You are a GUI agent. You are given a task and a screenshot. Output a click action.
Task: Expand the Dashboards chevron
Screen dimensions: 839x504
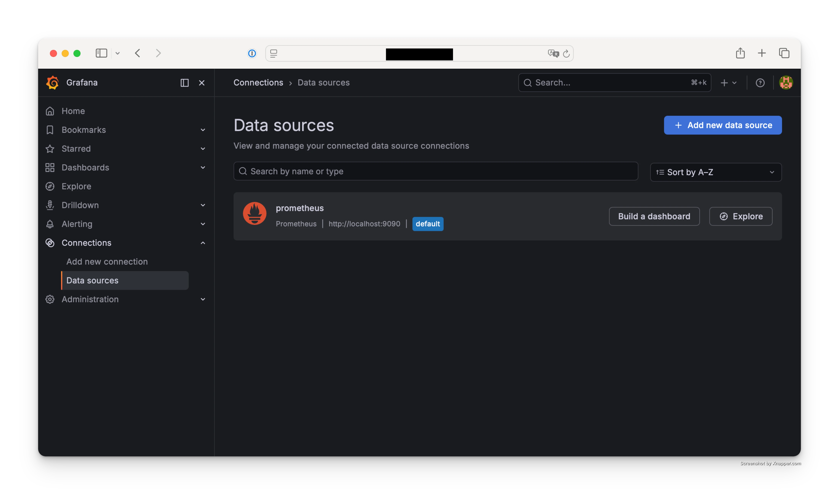[203, 167]
